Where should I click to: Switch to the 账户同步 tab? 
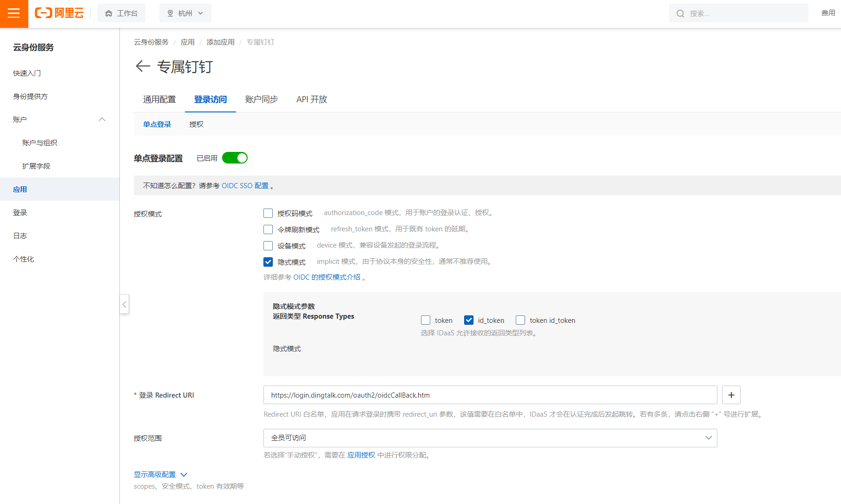262,99
